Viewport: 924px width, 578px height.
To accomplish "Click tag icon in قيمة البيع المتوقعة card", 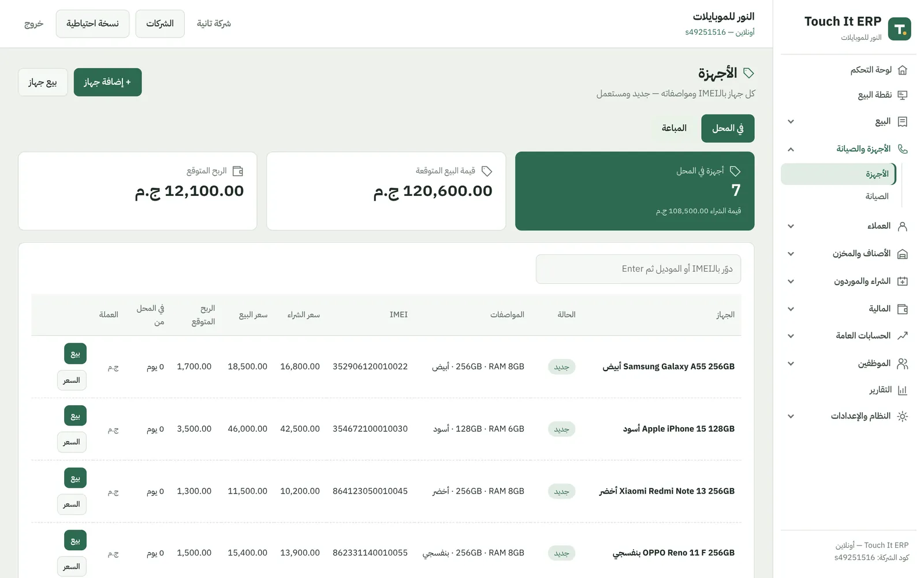I will [x=487, y=171].
